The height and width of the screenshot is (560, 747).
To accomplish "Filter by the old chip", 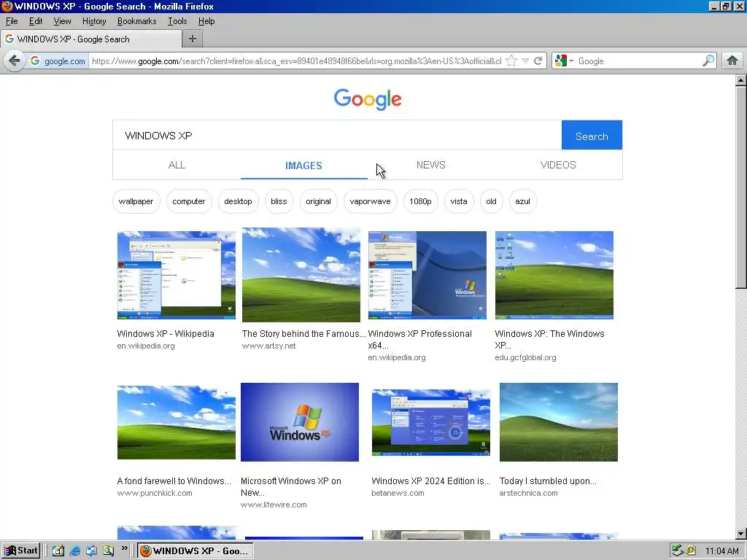I will 491,201.
